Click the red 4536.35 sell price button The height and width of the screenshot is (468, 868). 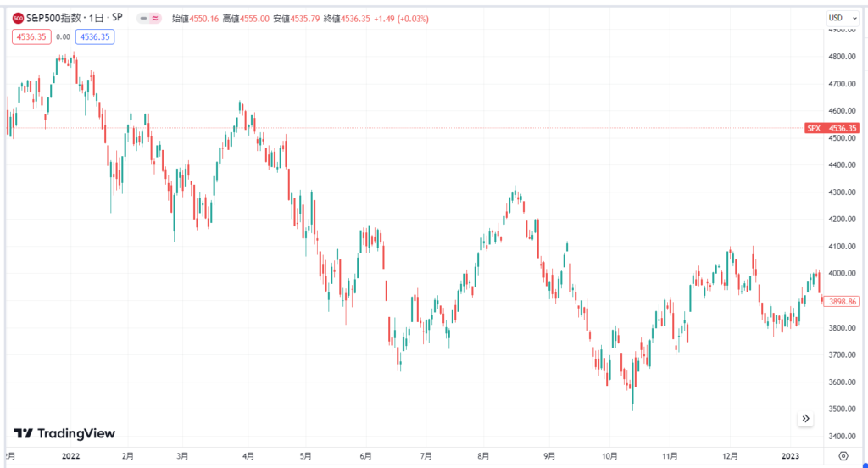(x=31, y=37)
